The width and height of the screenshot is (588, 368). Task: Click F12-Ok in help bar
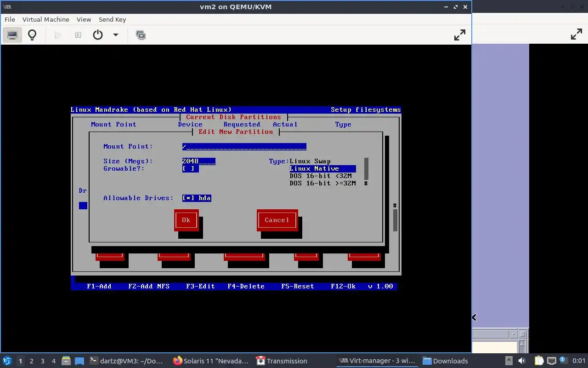point(343,286)
